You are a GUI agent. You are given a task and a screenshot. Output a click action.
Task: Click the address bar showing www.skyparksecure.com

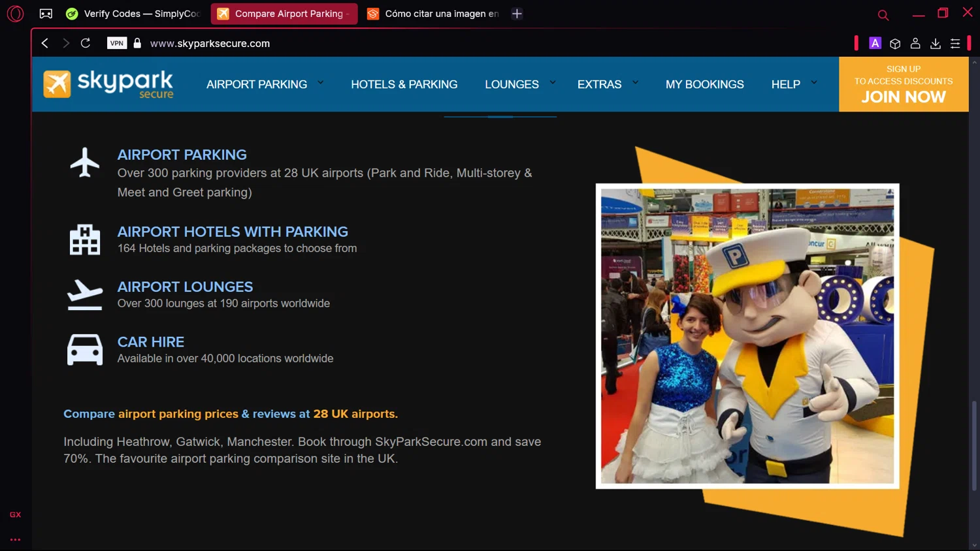[210, 43]
